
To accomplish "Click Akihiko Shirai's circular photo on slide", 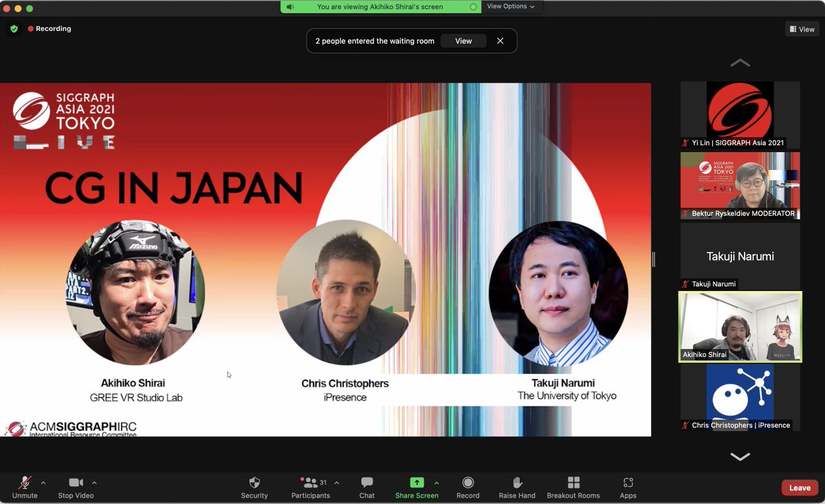I will tap(135, 292).
